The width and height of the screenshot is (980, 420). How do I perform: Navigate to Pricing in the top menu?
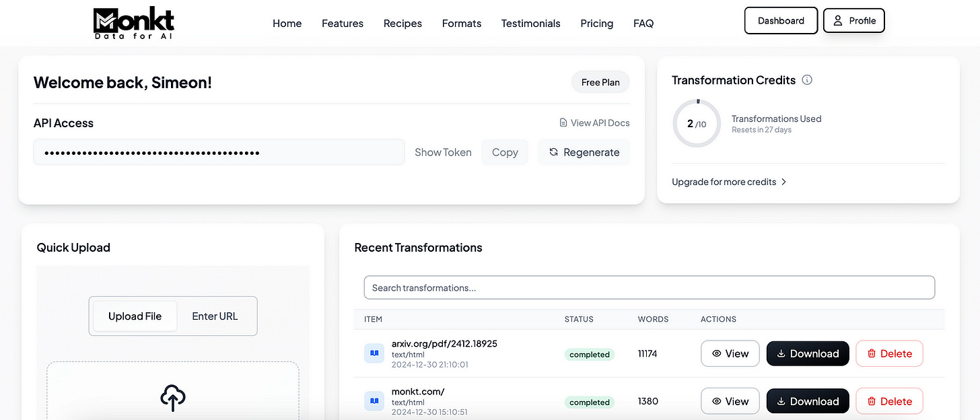(596, 24)
